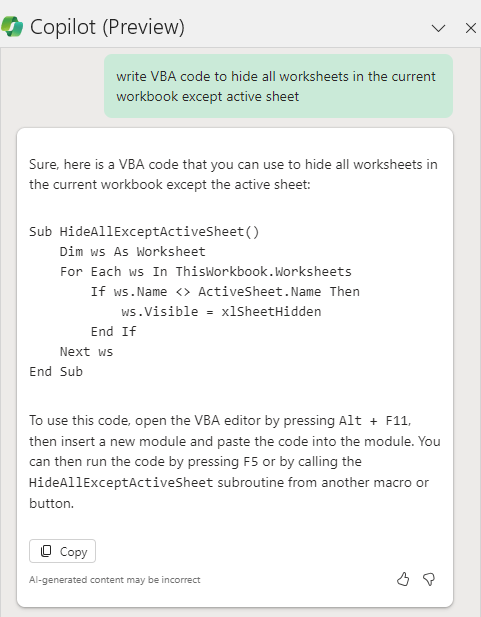Screen dimensions: 481x617
Task: Click the 'If ws.Name <> ActiveSheet.Name Then' line
Action: coord(225,292)
